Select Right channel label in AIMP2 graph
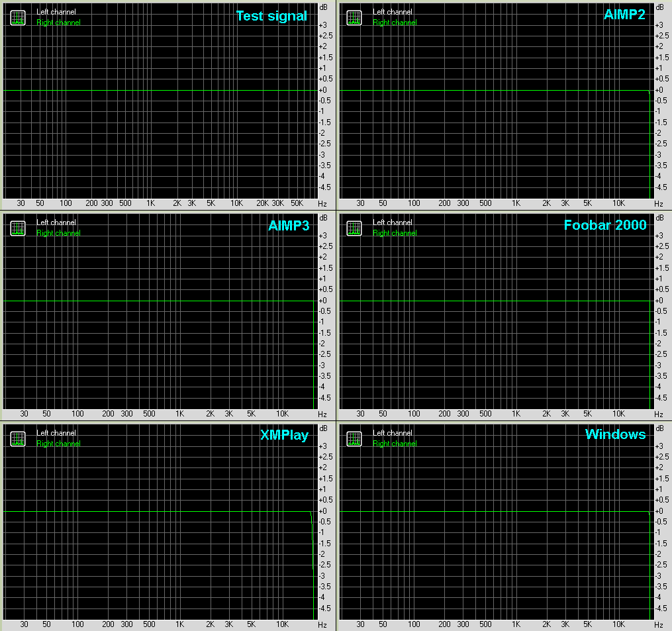The width and height of the screenshot is (672, 631). (395, 23)
